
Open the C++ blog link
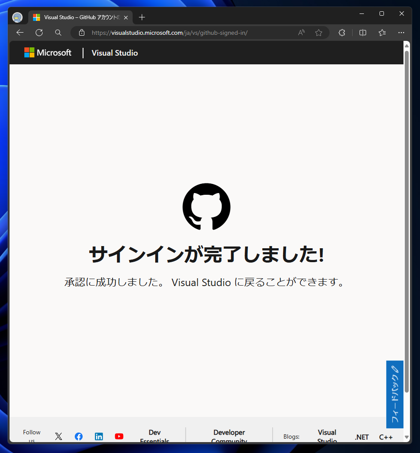click(386, 437)
